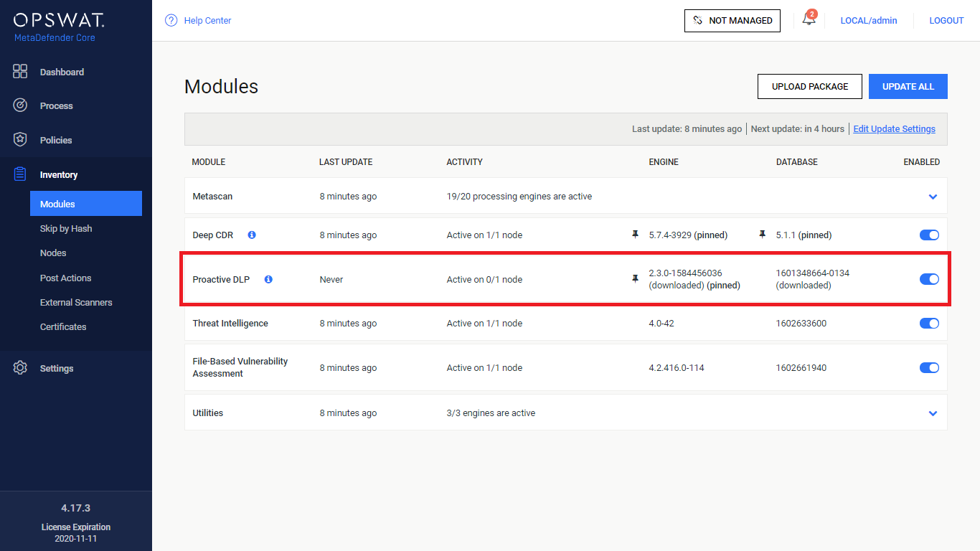Open the Skip by Hash submenu item
Image resolution: width=980 pixels, height=551 pixels.
click(x=66, y=228)
